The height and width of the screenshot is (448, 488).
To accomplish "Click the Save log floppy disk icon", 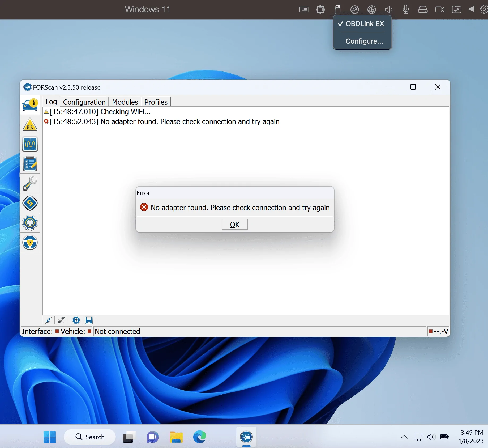I will coord(89,320).
